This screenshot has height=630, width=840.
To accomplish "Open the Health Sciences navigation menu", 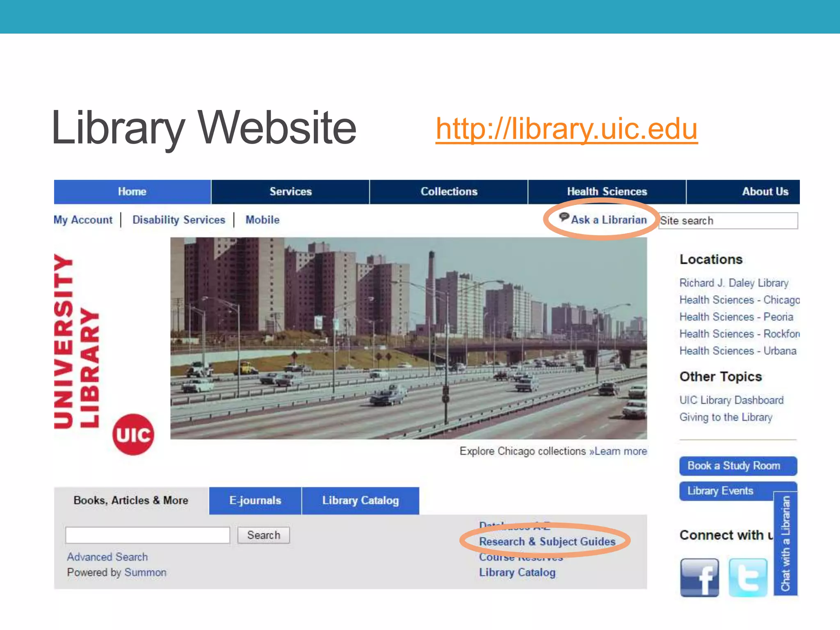I will coord(607,192).
